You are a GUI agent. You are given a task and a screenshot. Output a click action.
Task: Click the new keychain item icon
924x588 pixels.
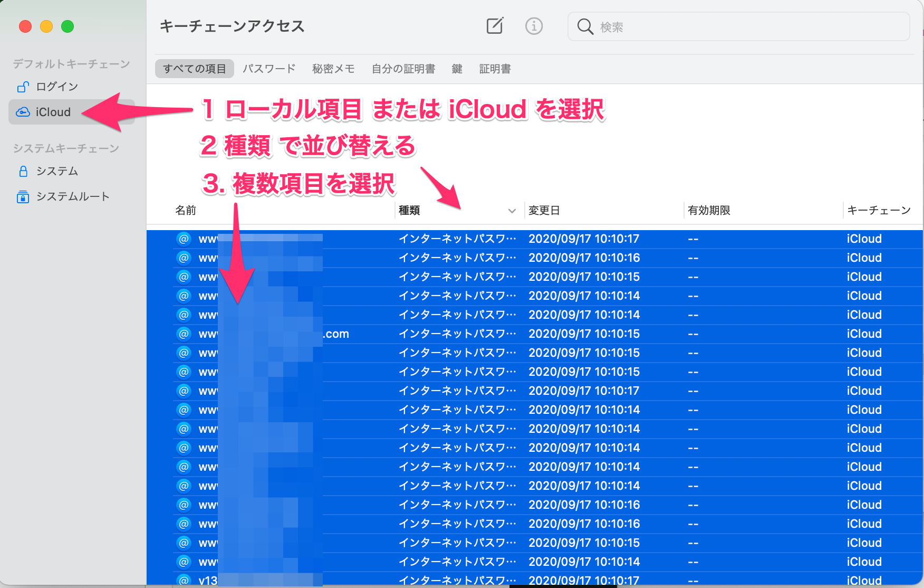(x=494, y=25)
